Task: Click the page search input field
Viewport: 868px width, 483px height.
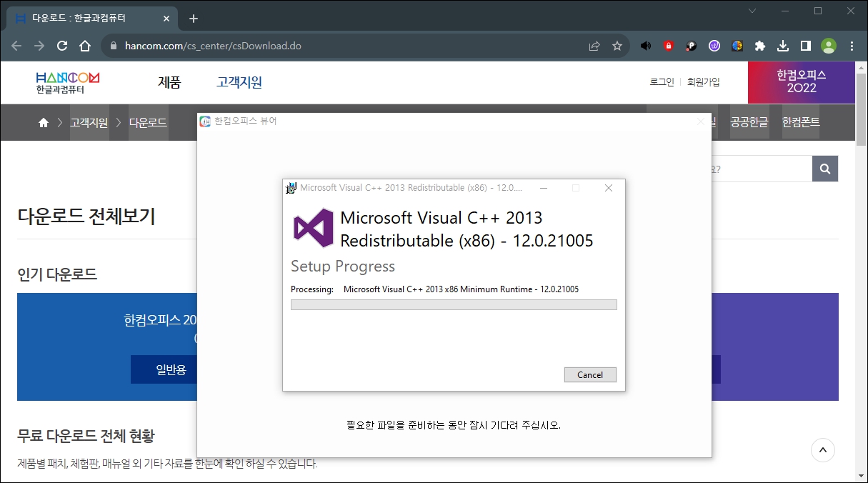Action: [761, 169]
